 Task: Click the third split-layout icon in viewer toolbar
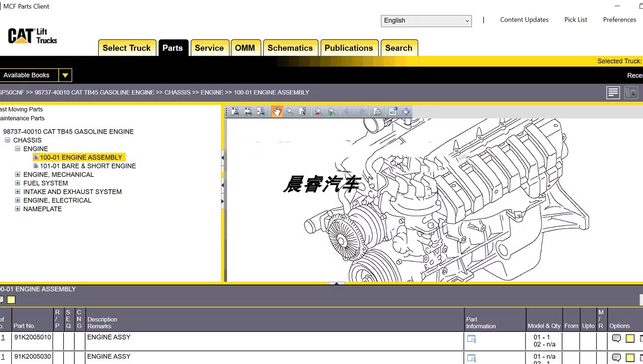coord(261,112)
